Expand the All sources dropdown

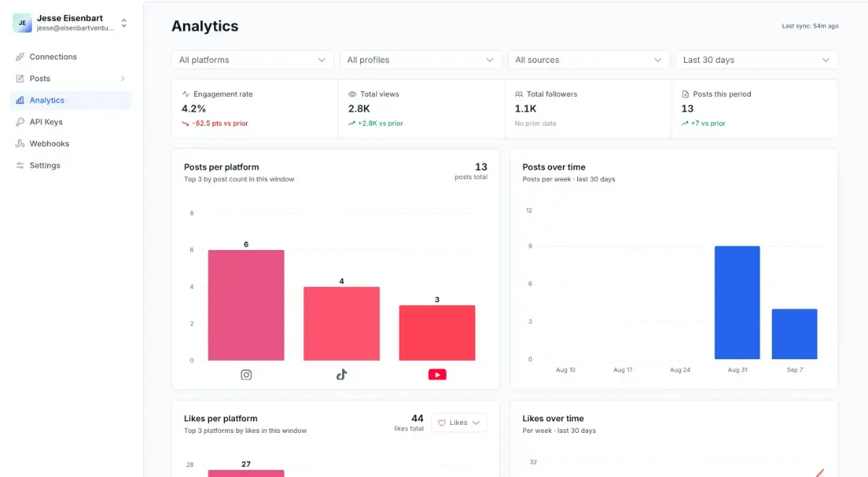(x=589, y=60)
